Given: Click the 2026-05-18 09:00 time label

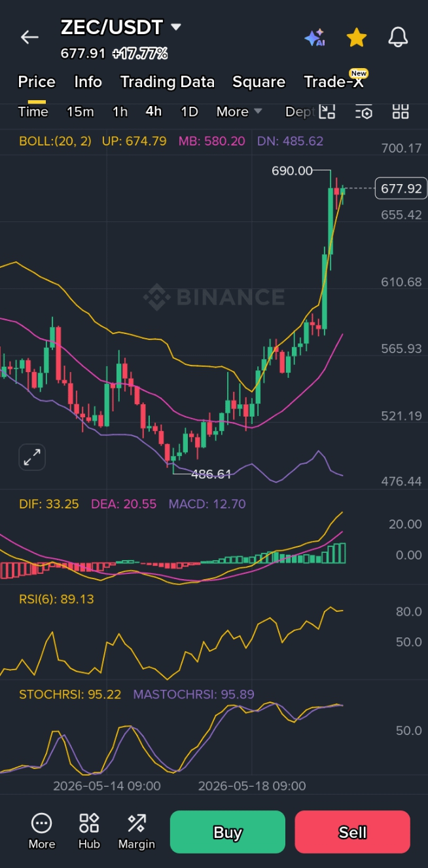Looking at the screenshot, I should [x=252, y=785].
